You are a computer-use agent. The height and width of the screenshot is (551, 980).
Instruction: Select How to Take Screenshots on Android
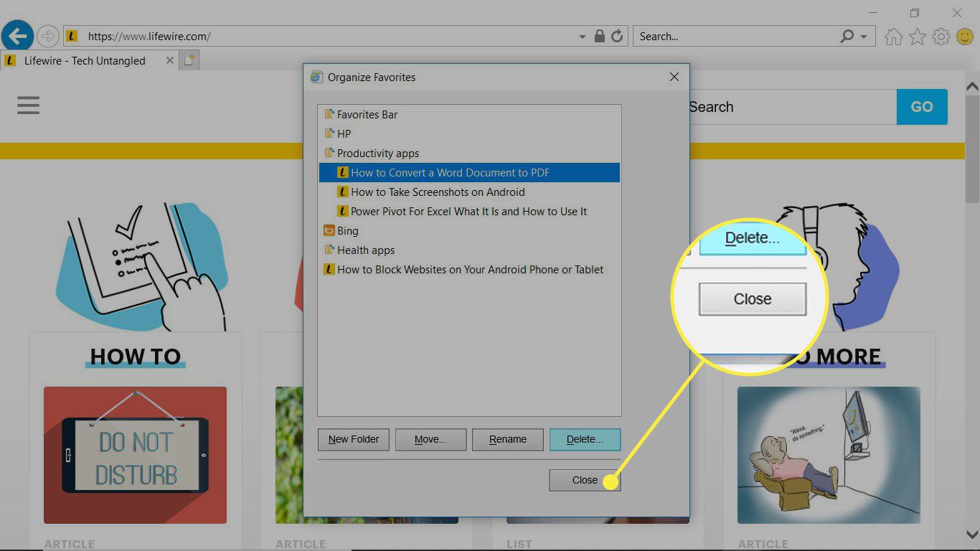click(431, 192)
